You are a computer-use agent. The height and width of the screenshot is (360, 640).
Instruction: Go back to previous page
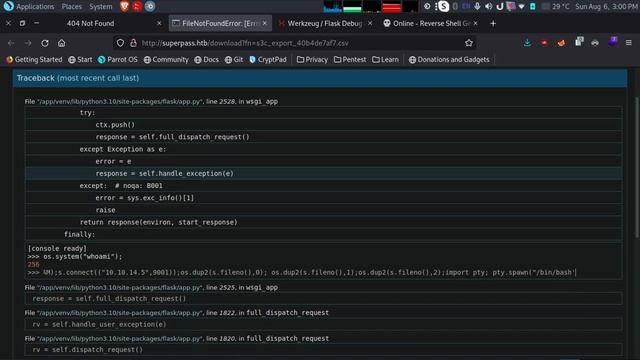click(x=11, y=43)
